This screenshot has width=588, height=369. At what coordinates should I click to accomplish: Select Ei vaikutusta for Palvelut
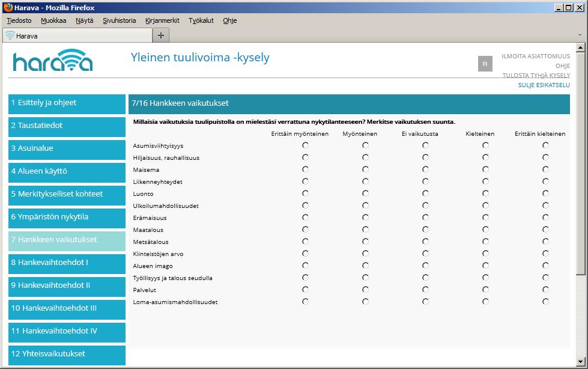[425, 290]
